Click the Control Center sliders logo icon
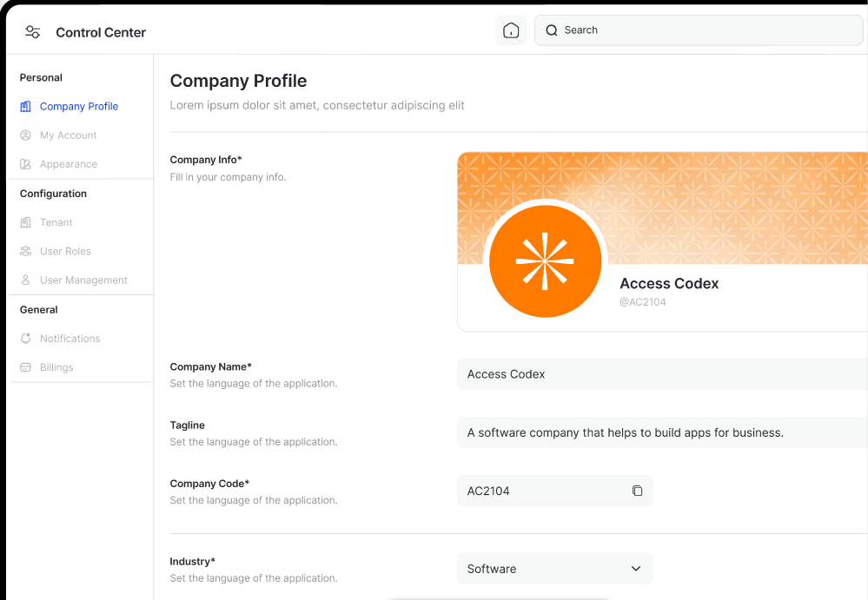This screenshot has width=868, height=600. click(33, 32)
